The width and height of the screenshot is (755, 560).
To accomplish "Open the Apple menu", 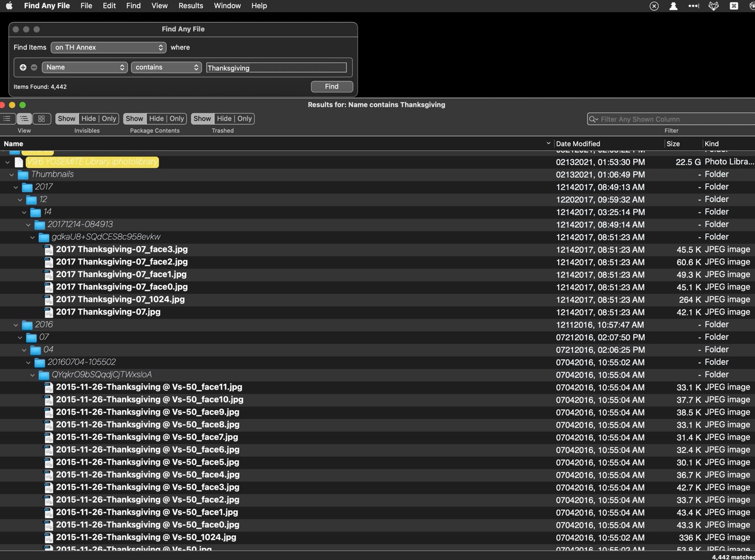I will 9,6.
